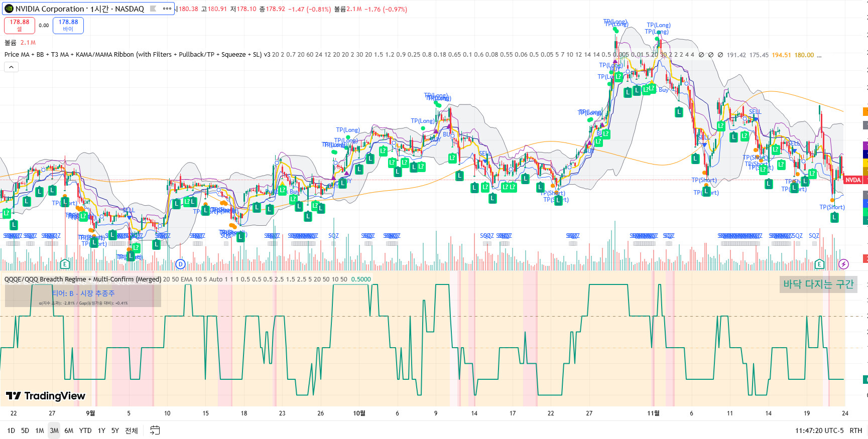Viewport: 868px width, 439px height.
Task: Collapse the indicator legend with the chevron
Action: pyautogui.click(x=11, y=67)
